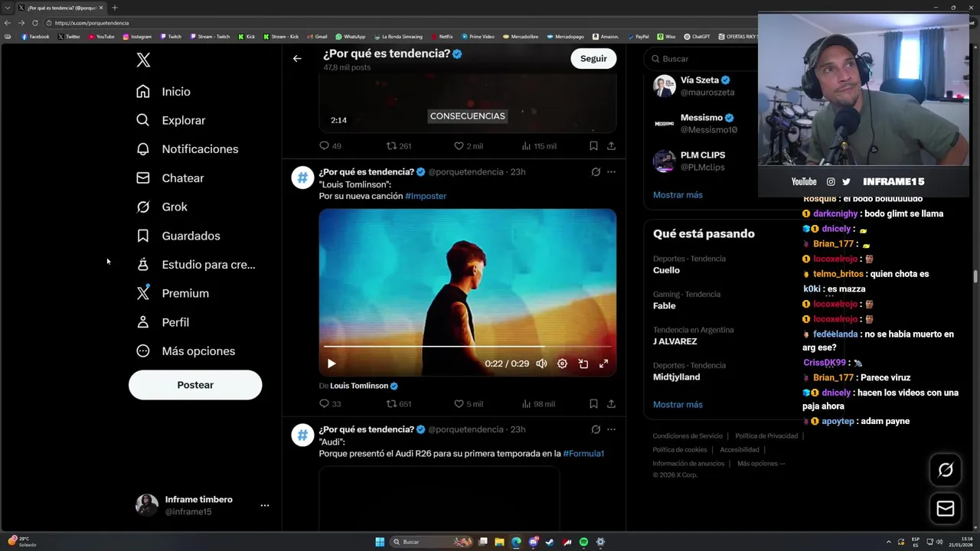The image size is (980, 551).
Task: Open more options on Louis Tomlinson post
Action: click(611, 172)
